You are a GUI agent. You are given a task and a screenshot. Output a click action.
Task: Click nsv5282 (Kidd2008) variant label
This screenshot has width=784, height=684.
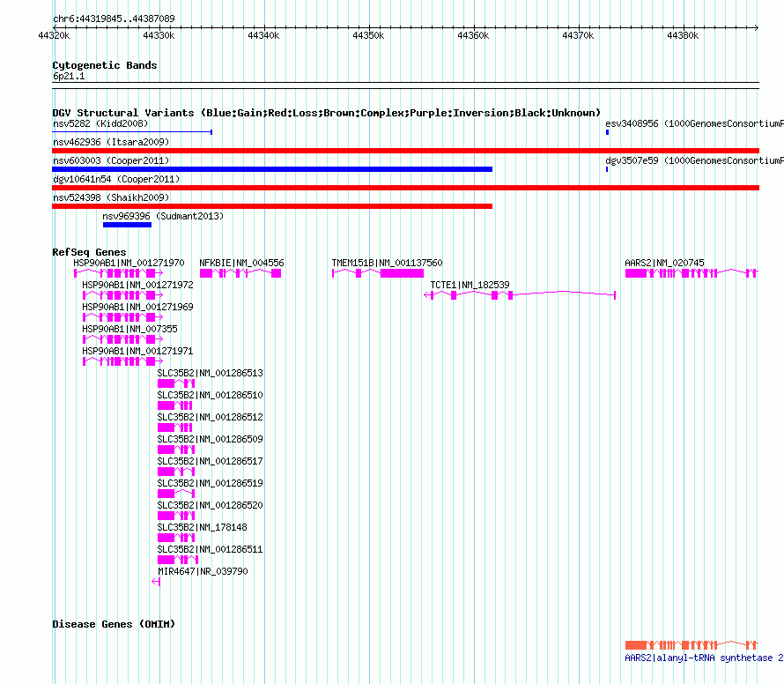coord(100,123)
